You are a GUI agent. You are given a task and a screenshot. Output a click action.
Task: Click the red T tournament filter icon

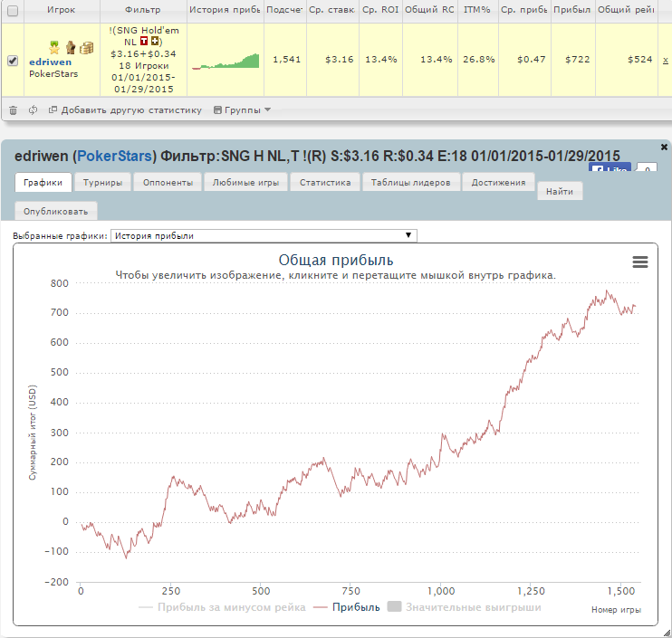tap(144, 42)
